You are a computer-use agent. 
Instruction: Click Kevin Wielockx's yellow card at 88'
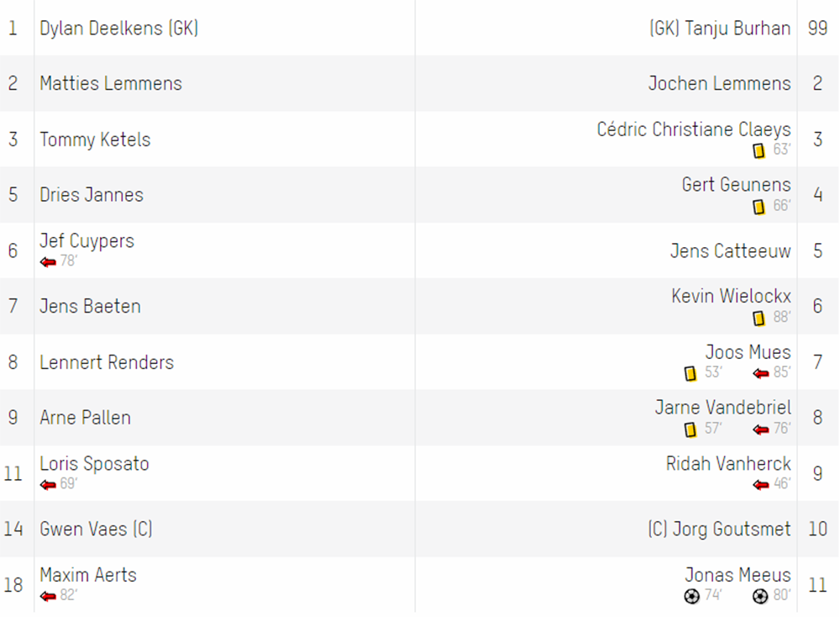(x=759, y=318)
